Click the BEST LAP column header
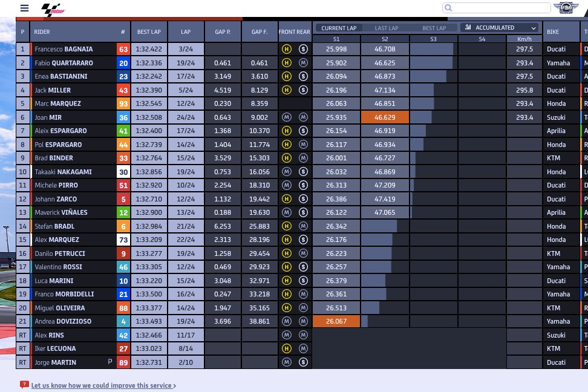This screenshot has width=588, height=392. click(149, 32)
